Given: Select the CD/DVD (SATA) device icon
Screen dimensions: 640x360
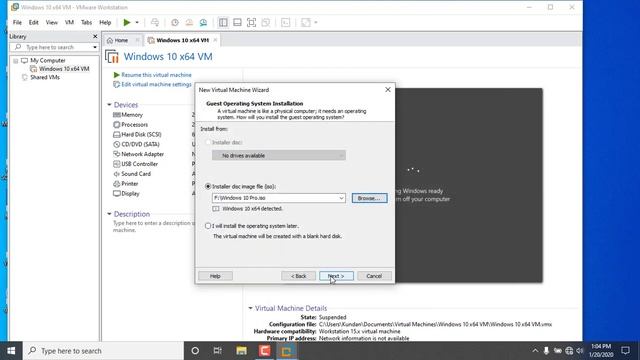Looking at the screenshot, I should pyautogui.click(x=117, y=144).
